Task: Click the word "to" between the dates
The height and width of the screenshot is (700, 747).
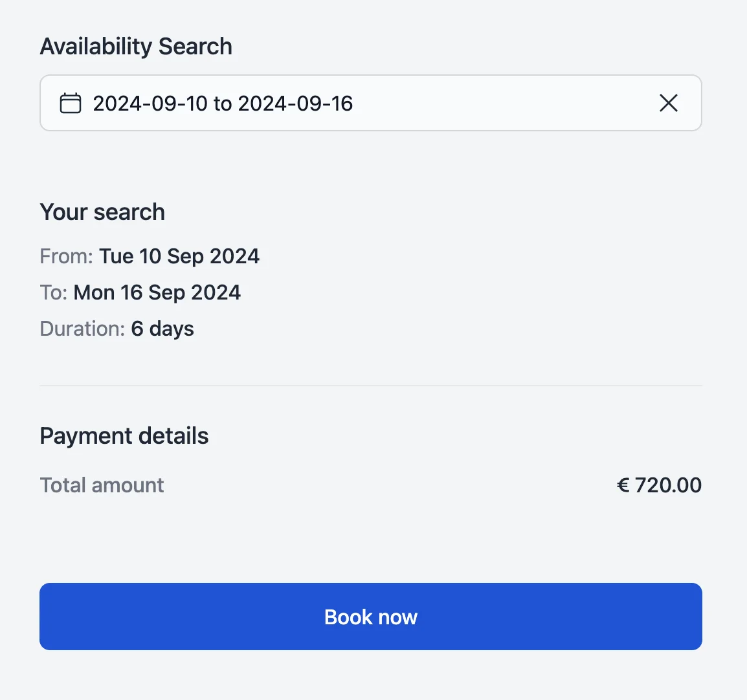Action: click(x=223, y=104)
